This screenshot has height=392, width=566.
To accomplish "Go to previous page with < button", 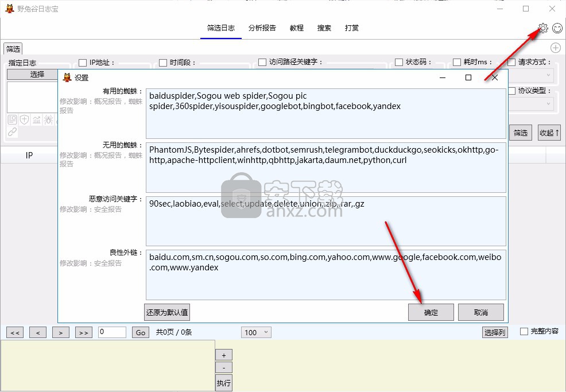I will [x=38, y=332].
